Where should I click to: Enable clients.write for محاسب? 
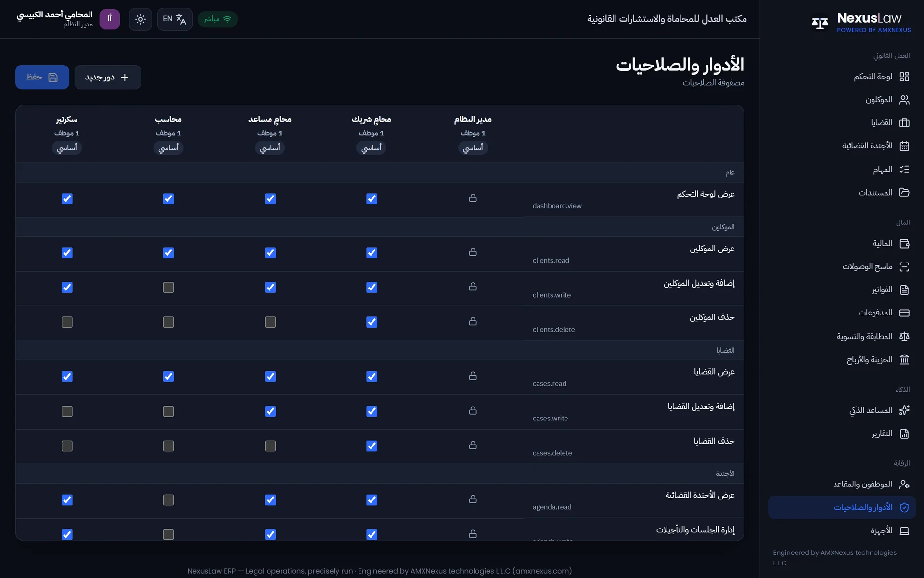pyautogui.click(x=168, y=288)
